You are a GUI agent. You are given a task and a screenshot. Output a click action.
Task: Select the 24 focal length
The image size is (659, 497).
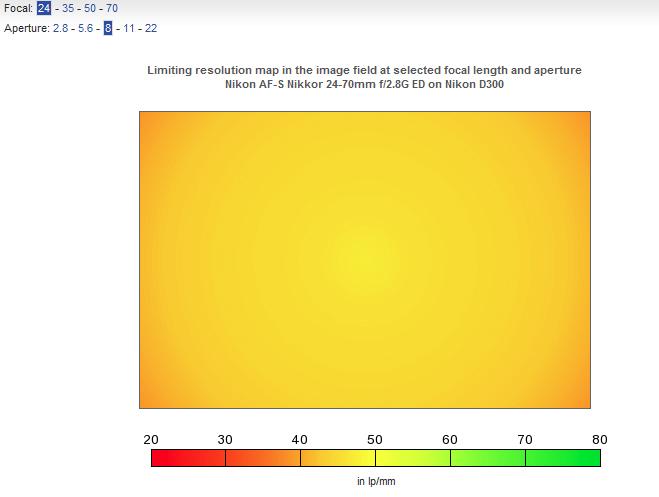click(44, 8)
